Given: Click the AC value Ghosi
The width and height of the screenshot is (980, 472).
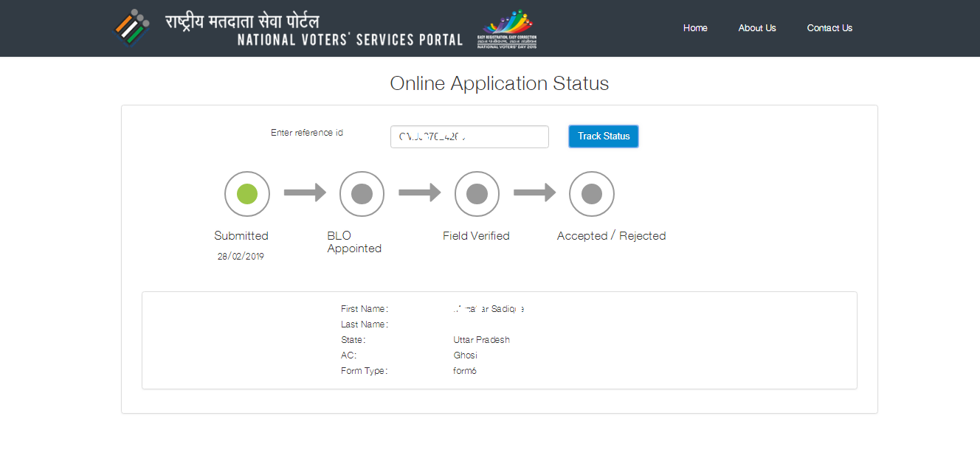Looking at the screenshot, I should tap(466, 355).
